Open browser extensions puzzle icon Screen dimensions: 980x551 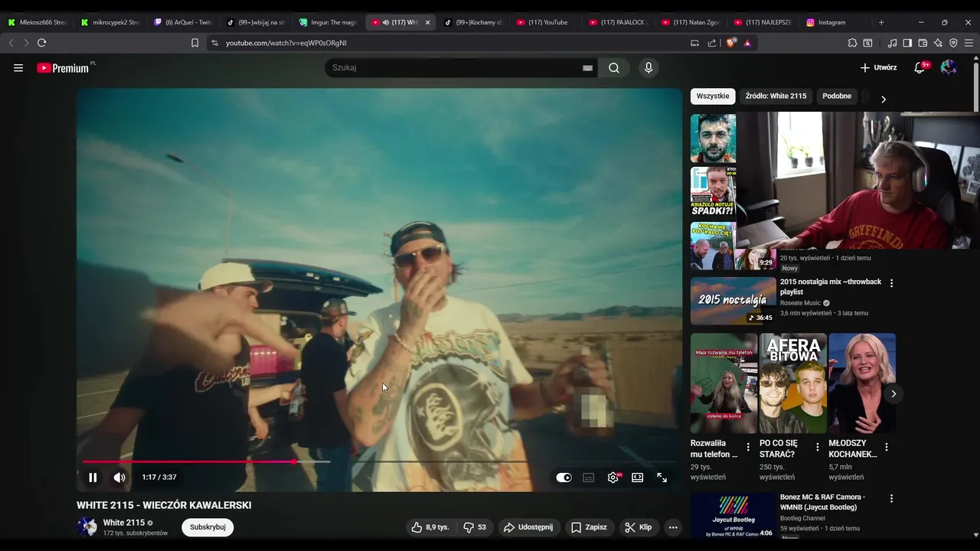click(852, 43)
